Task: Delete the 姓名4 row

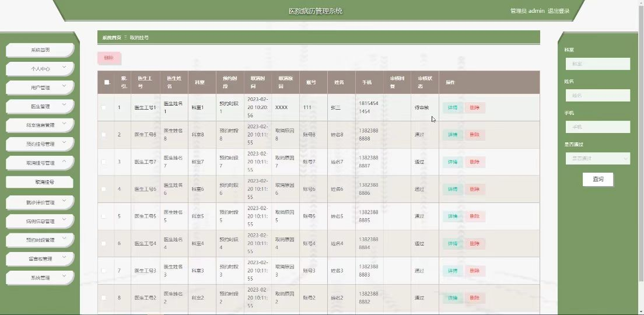Action: tap(475, 243)
